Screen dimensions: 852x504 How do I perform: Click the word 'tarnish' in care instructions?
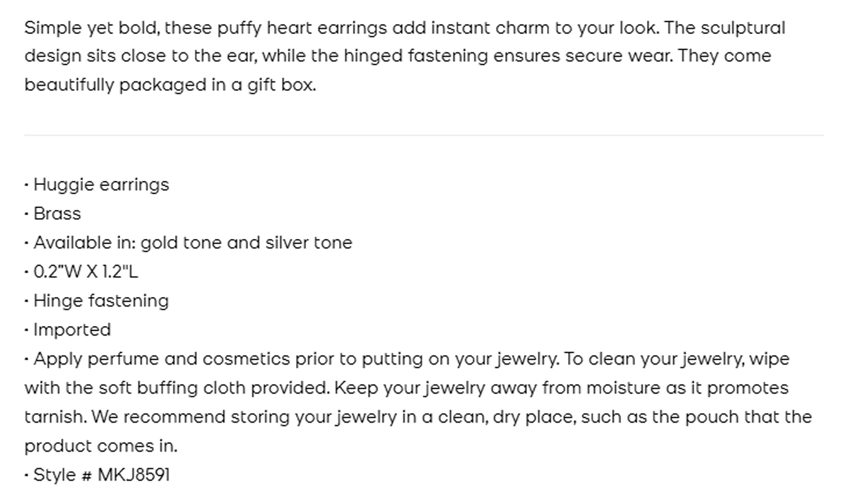pos(53,417)
